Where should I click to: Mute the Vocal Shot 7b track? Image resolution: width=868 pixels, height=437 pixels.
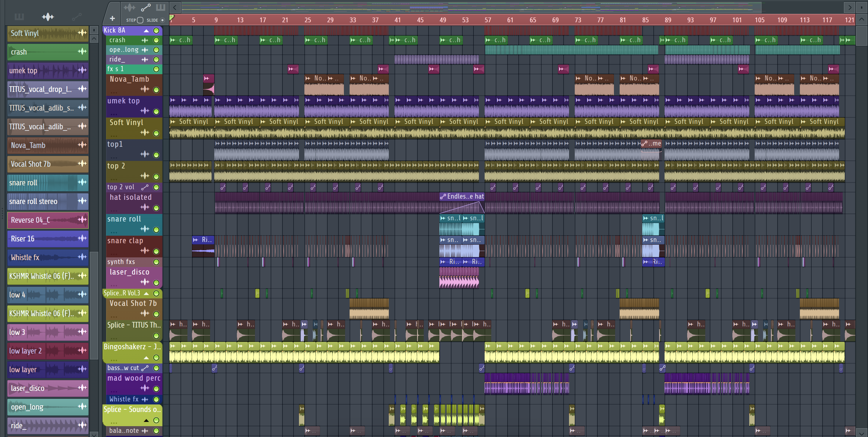point(156,314)
